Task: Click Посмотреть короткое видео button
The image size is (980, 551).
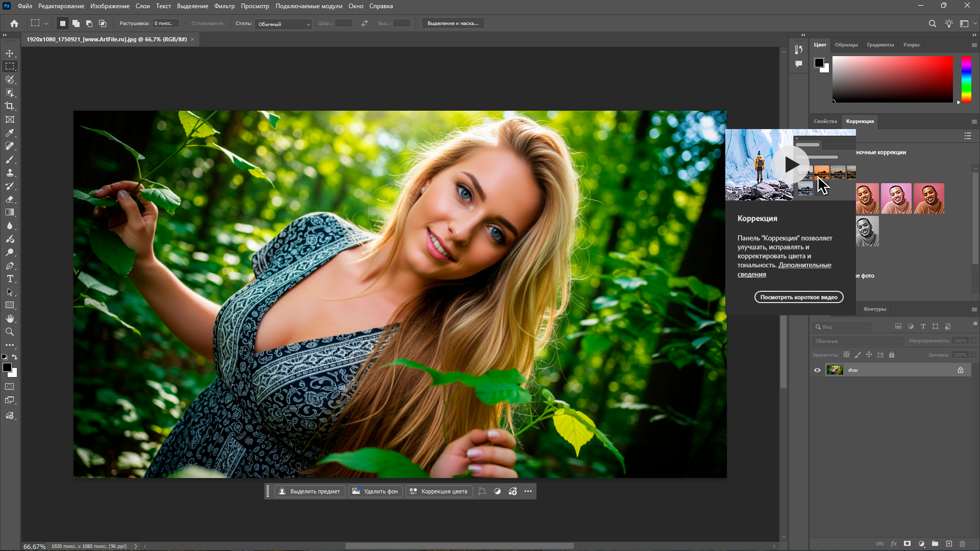Action: tap(798, 297)
